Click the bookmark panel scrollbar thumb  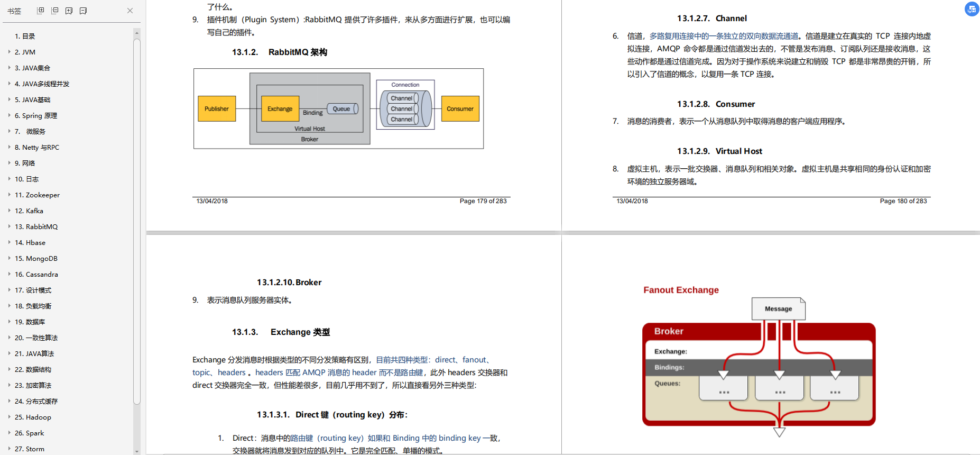(x=137, y=221)
